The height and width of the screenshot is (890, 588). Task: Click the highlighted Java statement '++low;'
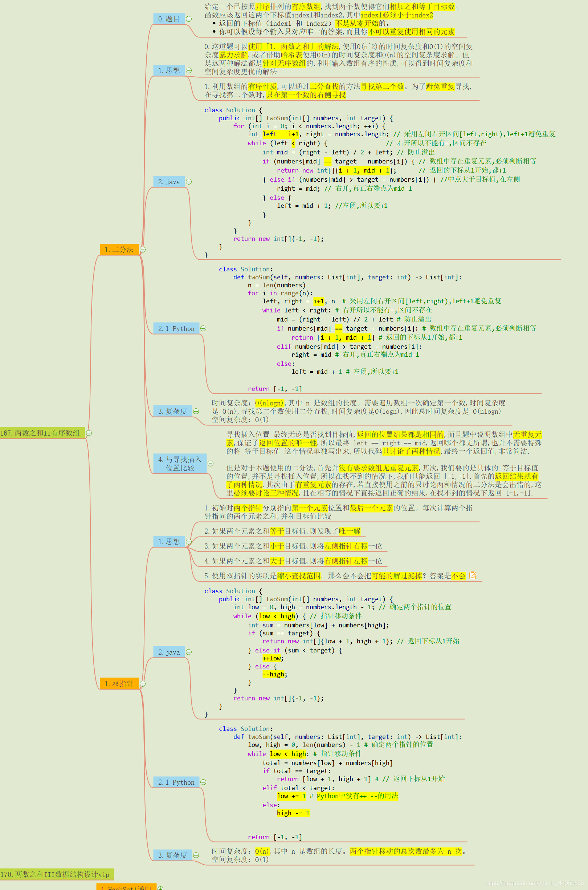pyautogui.click(x=273, y=658)
